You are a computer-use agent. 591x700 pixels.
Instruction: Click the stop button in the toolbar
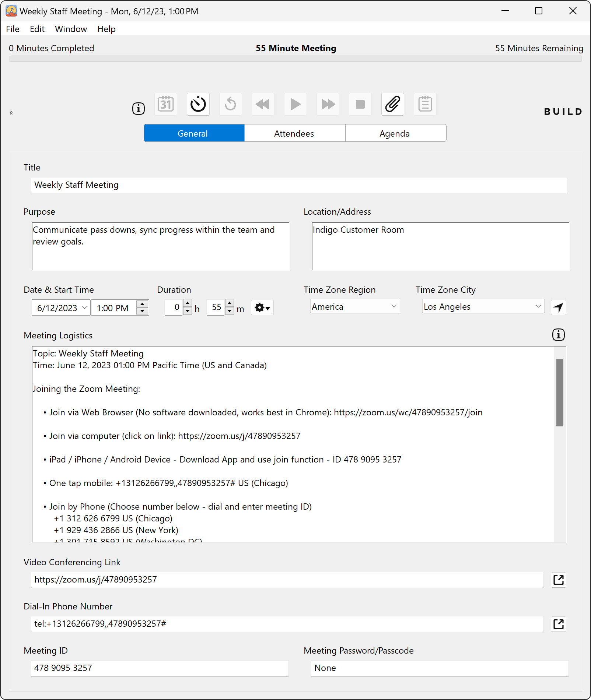(x=360, y=104)
